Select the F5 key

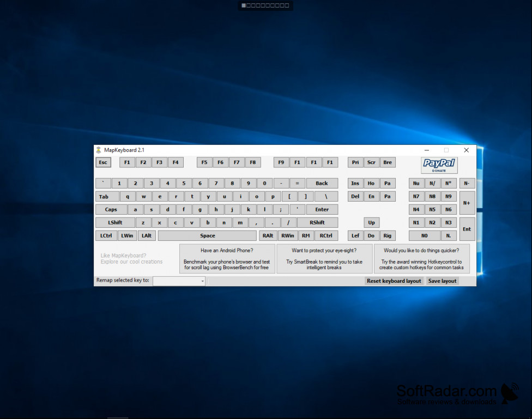[204, 162]
